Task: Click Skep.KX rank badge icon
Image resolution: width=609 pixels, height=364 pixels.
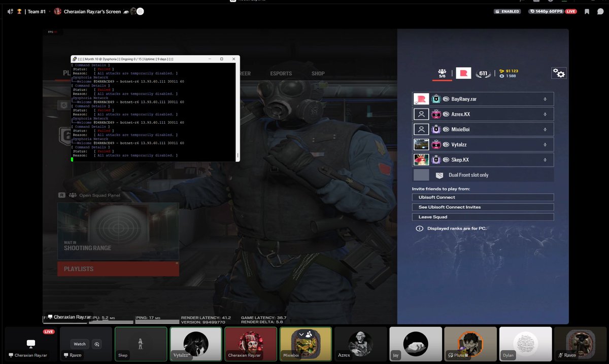Action: pyautogui.click(x=435, y=160)
